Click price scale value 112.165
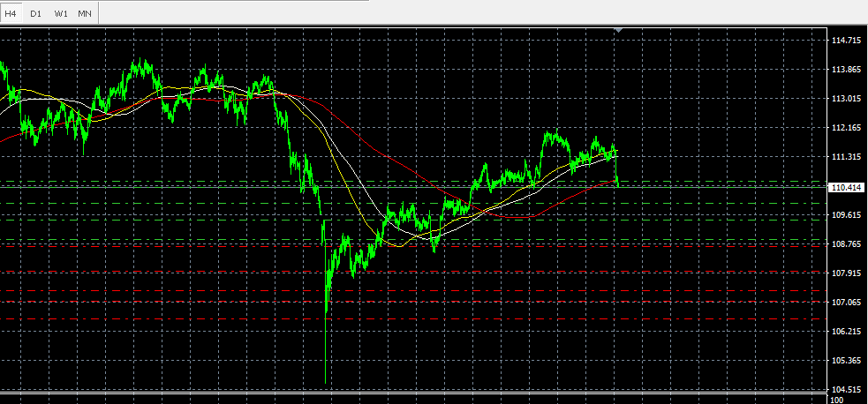Viewport: 868px width, 404px height. (847, 128)
